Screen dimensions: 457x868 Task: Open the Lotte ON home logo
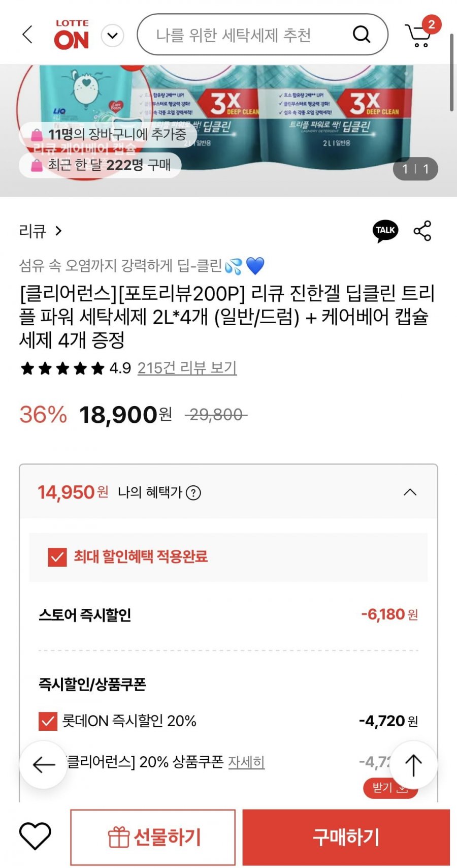(72, 35)
